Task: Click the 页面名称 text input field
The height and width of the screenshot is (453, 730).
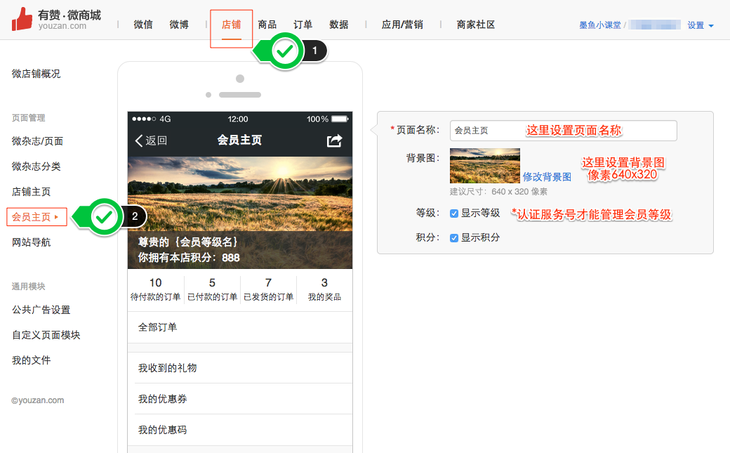Action: coord(563,130)
